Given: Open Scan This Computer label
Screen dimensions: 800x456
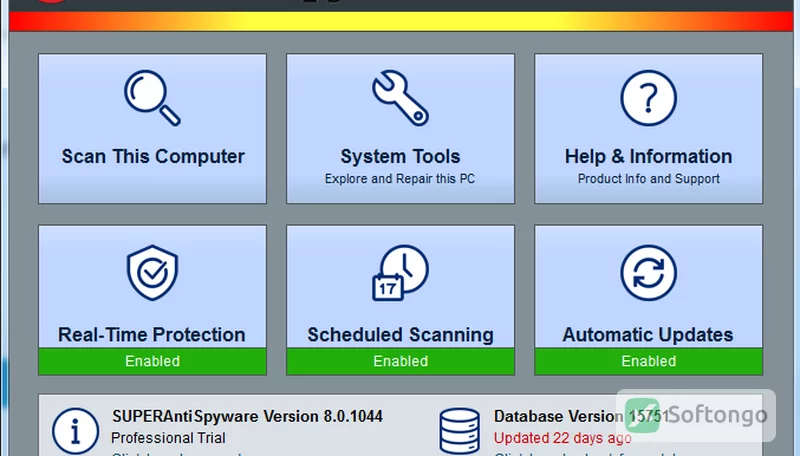Looking at the screenshot, I should click(x=153, y=157).
